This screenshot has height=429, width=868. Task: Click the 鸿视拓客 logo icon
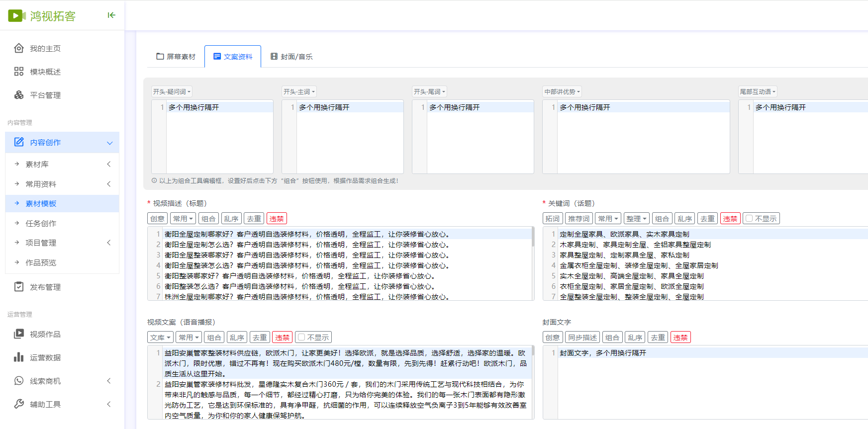pos(16,16)
